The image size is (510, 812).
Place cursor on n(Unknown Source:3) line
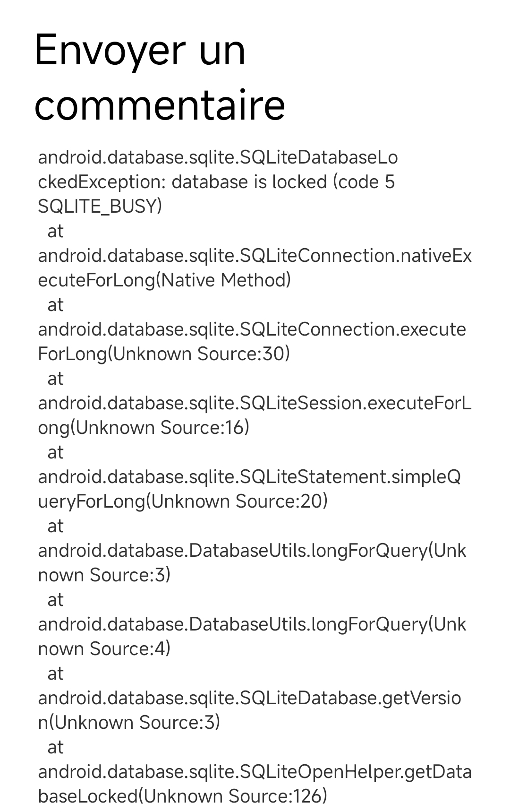[129, 723]
